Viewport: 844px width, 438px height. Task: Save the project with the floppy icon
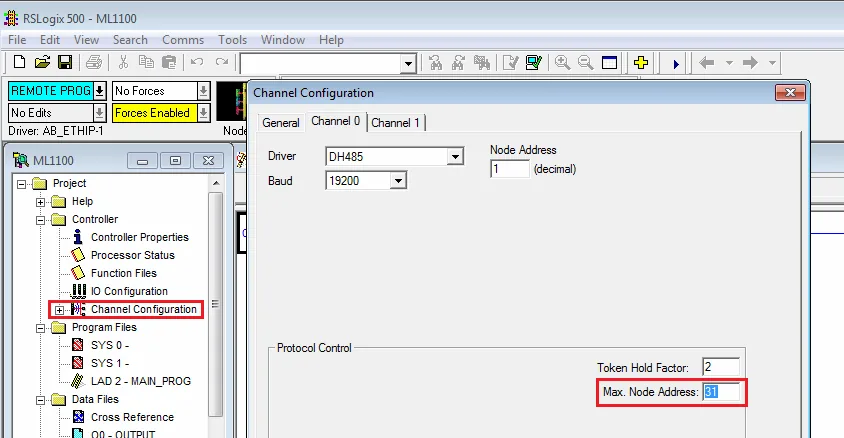(x=65, y=62)
